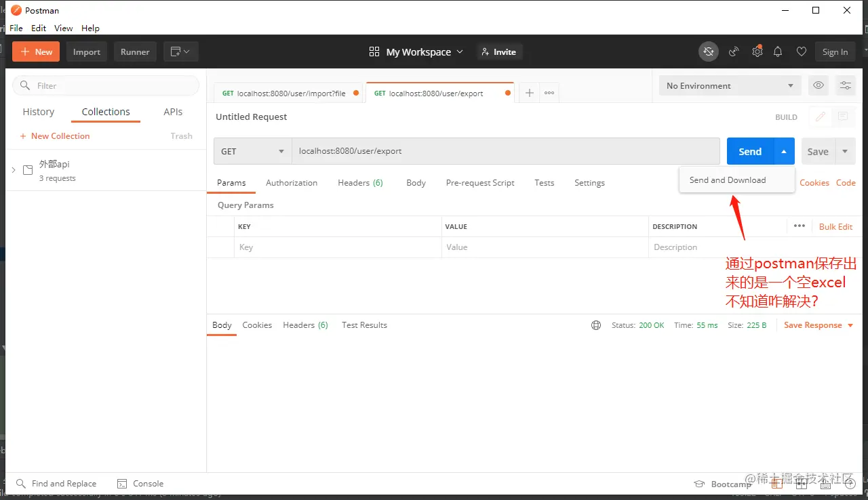This screenshot has width=868, height=500.
Task: Open the manage environments sliders icon
Action: point(846,85)
